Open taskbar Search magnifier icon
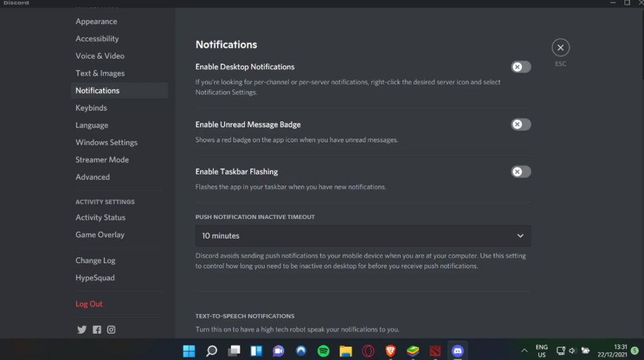The width and height of the screenshot is (644, 360). [211, 351]
